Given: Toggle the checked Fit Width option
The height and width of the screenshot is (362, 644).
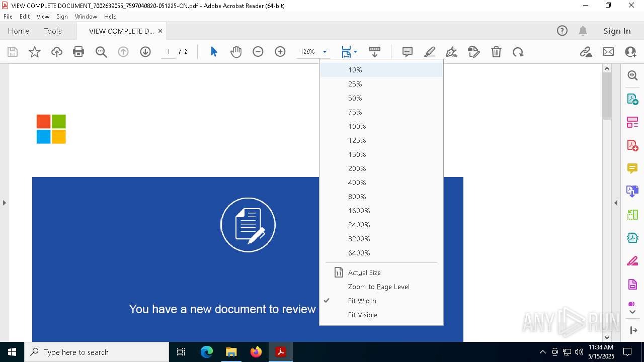Looking at the screenshot, I should point(381,301).
